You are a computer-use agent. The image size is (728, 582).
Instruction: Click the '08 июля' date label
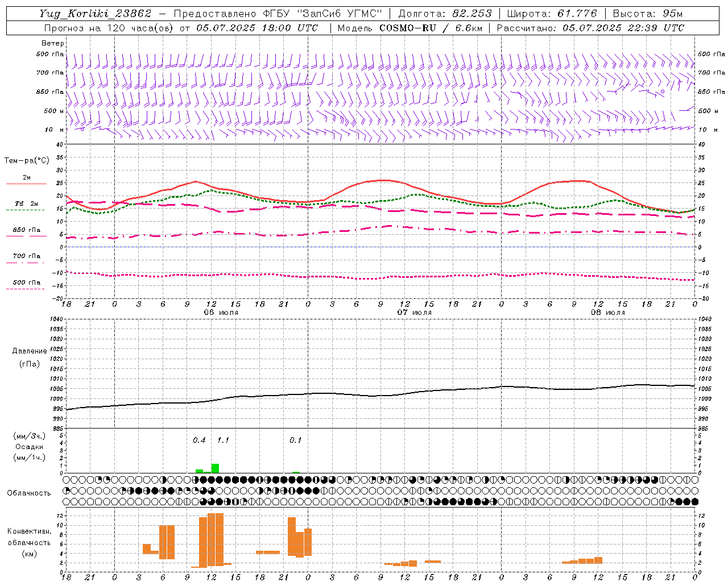pos(608,313)
